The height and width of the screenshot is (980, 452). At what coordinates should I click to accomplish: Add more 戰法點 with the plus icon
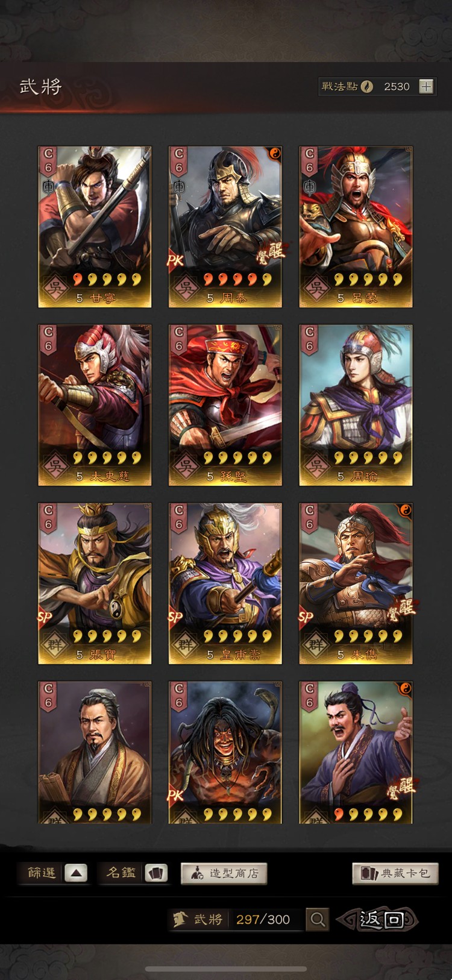click(x=426, y=87)
